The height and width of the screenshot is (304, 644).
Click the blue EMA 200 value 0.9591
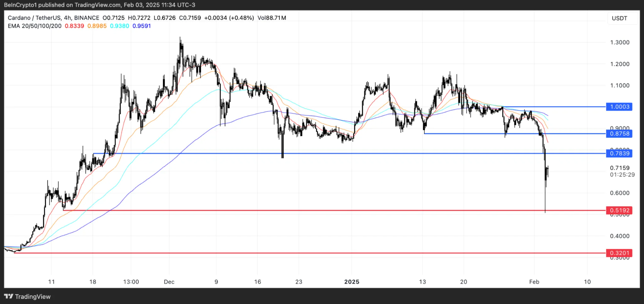[142, 26]
